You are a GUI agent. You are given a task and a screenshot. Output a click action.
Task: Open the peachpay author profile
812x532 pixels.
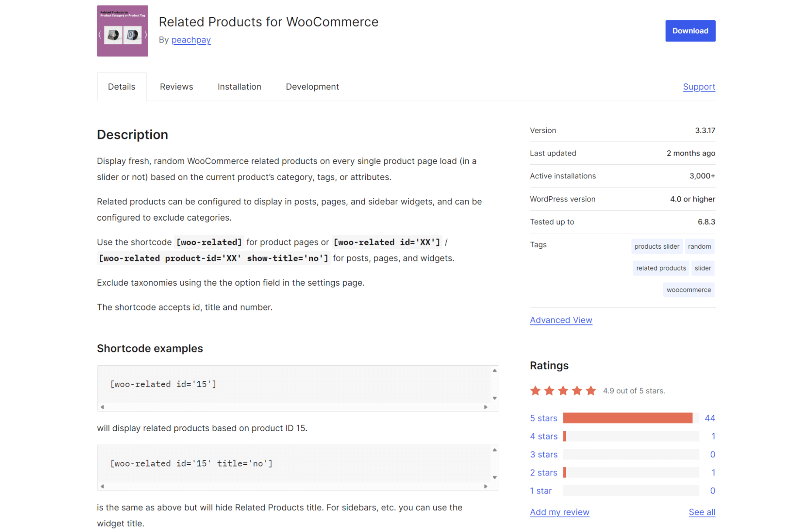point(191,40)
